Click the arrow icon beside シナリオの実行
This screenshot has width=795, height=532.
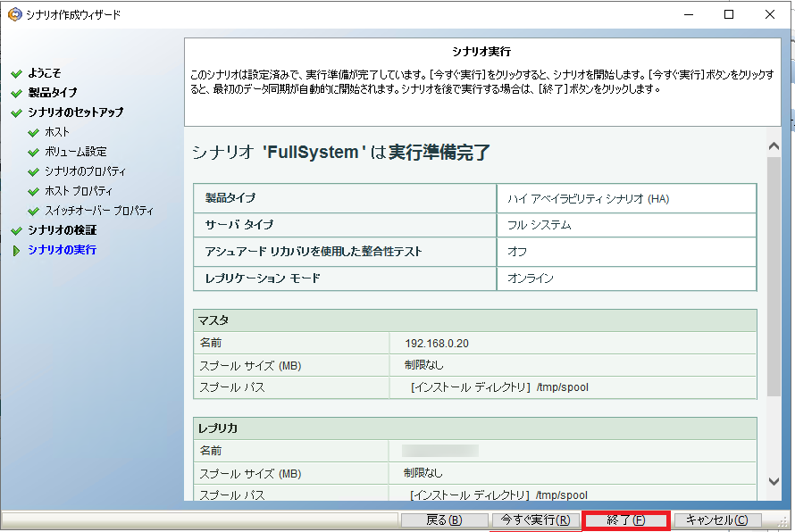tap(15, 250)
